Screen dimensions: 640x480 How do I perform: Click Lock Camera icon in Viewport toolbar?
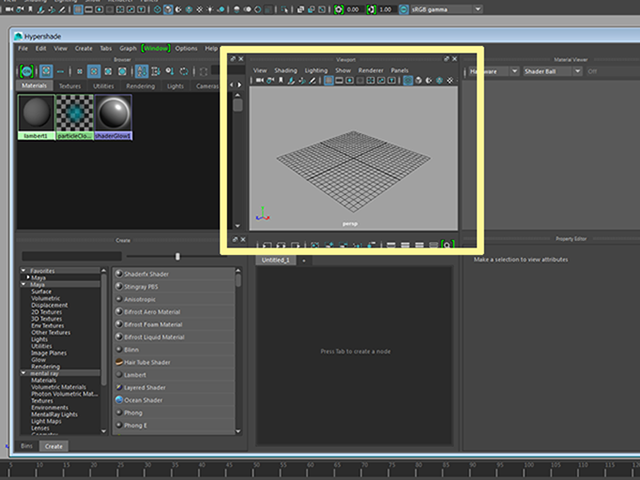click(270, 80)
